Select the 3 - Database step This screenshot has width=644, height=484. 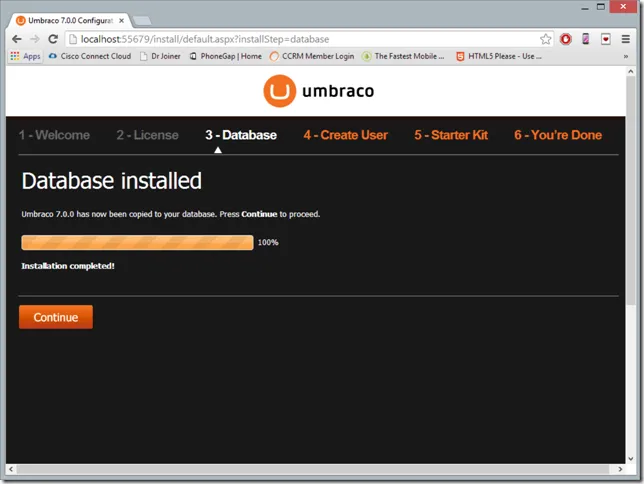(241, 135)
